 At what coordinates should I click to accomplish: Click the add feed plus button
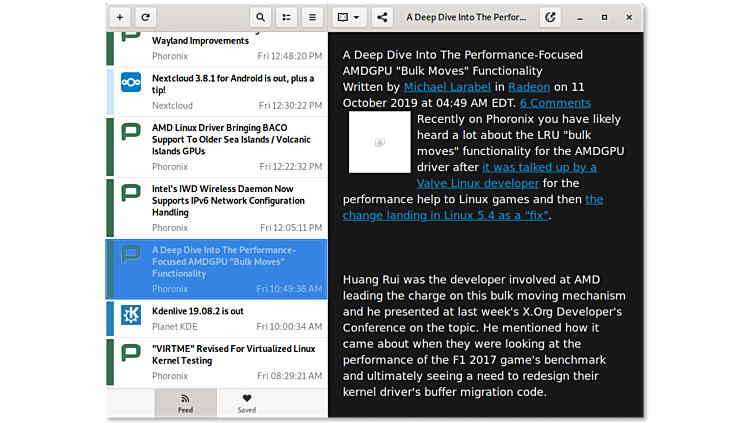tap(120, 17)
